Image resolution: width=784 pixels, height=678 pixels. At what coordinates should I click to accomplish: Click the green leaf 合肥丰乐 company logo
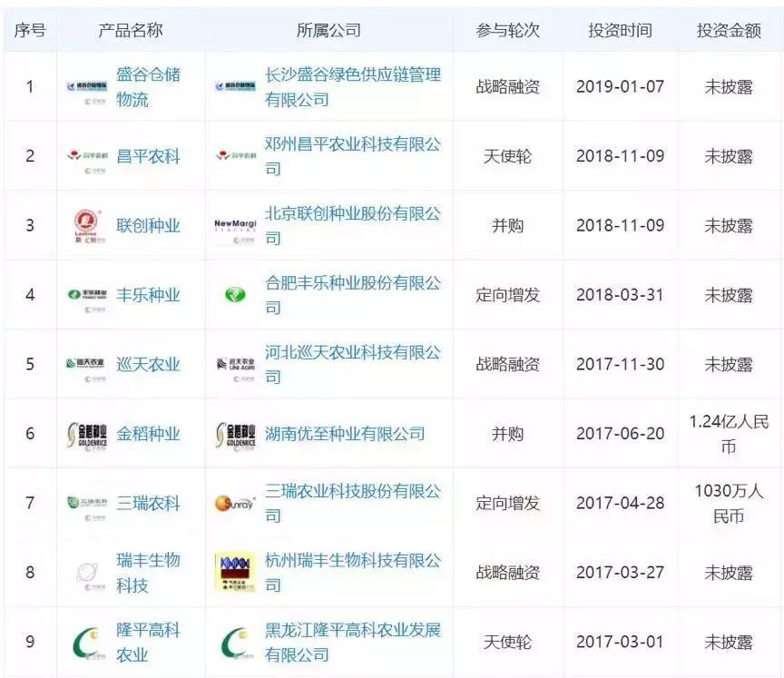click(235, 294)
